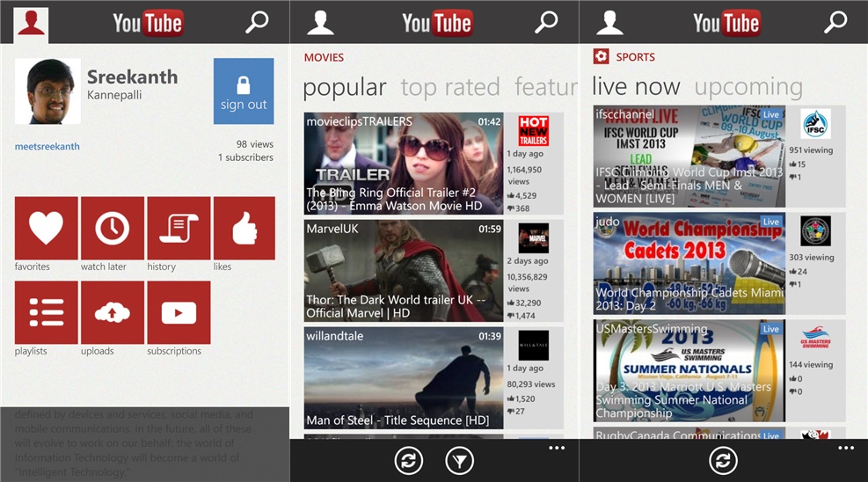The width and height of the screenshot is (868, 482).
Task: Open US Masters Swimming Summer Nationals stream
Action: point(689,371)
